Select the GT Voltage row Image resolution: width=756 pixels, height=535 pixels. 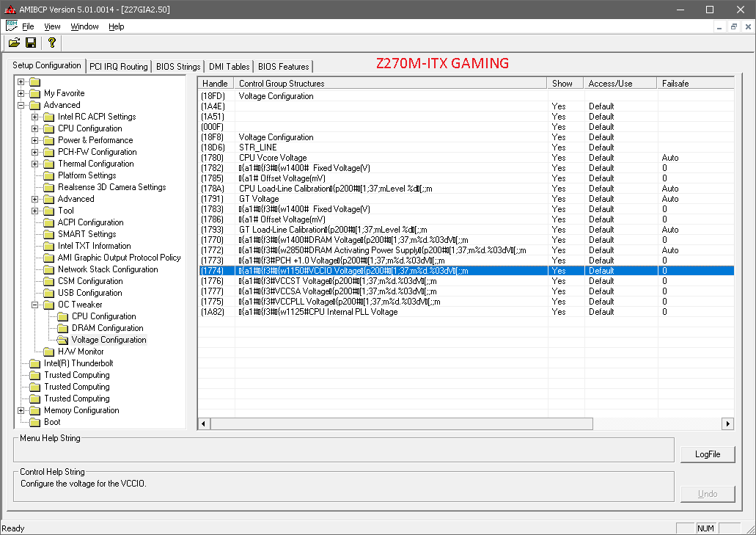(x=466, y=199)
